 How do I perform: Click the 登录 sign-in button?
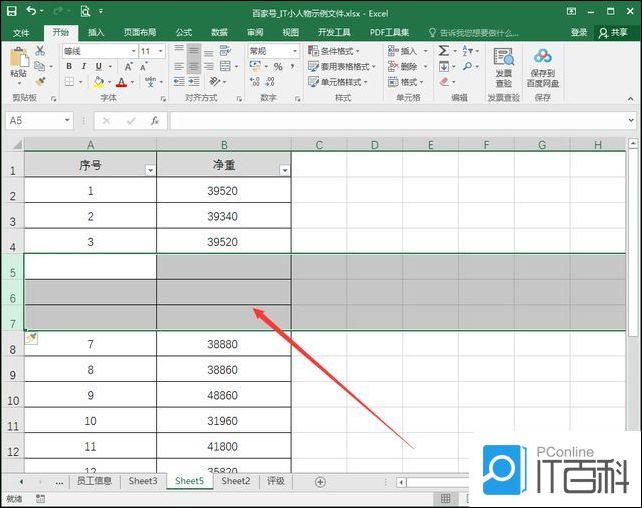[x=579, y=32]
